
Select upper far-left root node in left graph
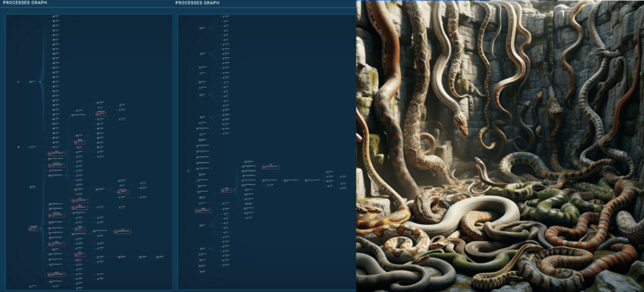(18, 82)
